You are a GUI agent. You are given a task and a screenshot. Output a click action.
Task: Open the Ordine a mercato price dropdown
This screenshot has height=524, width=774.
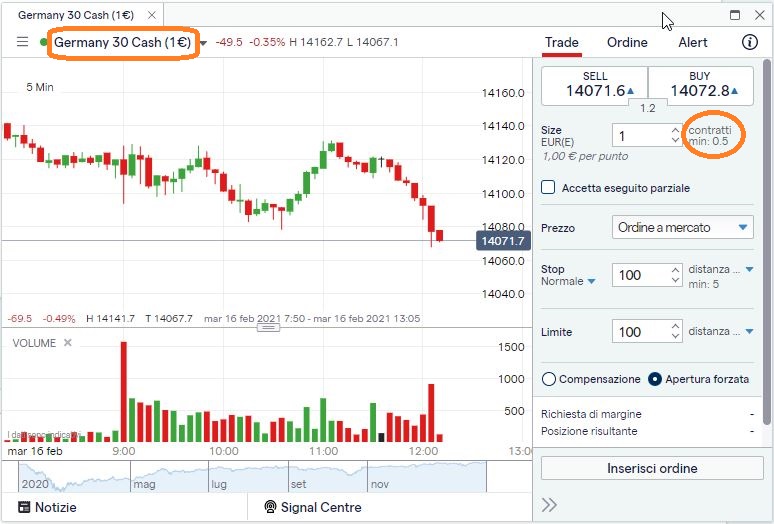683,227
